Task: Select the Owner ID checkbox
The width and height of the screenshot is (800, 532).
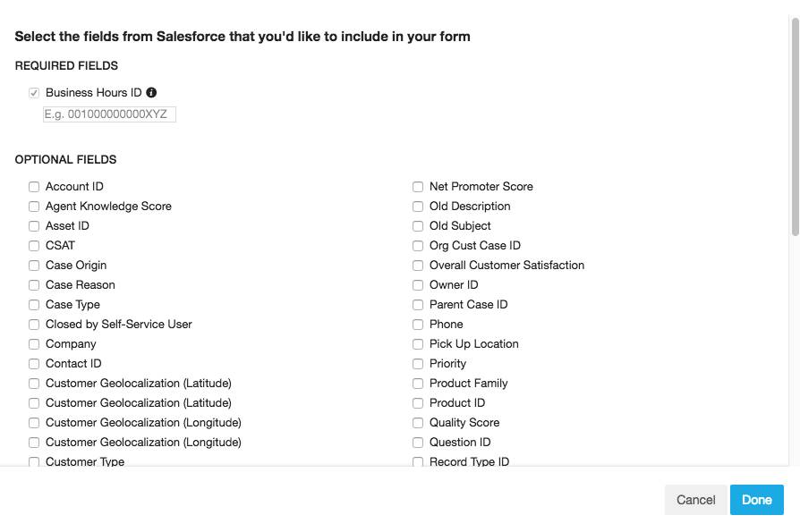Action: 418,285
